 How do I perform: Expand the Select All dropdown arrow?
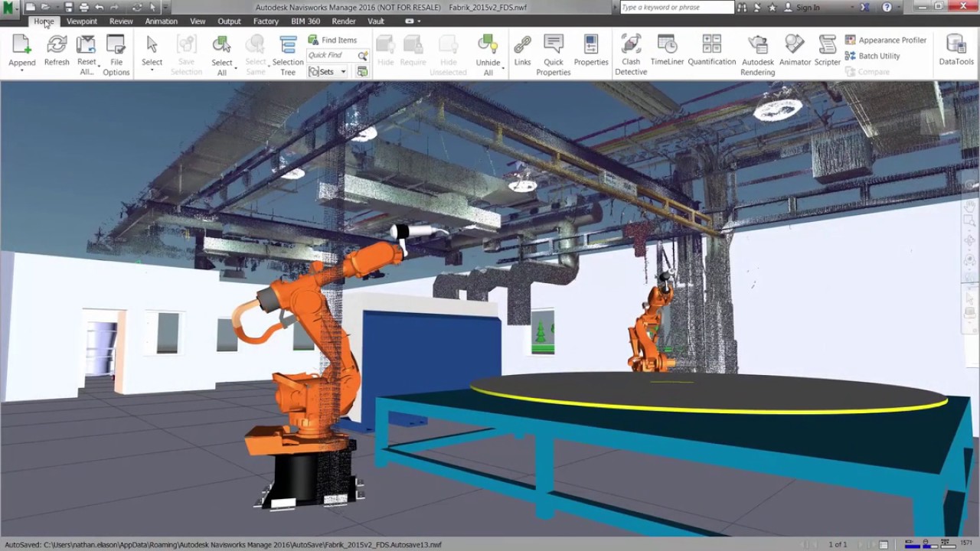click(235, 68)
